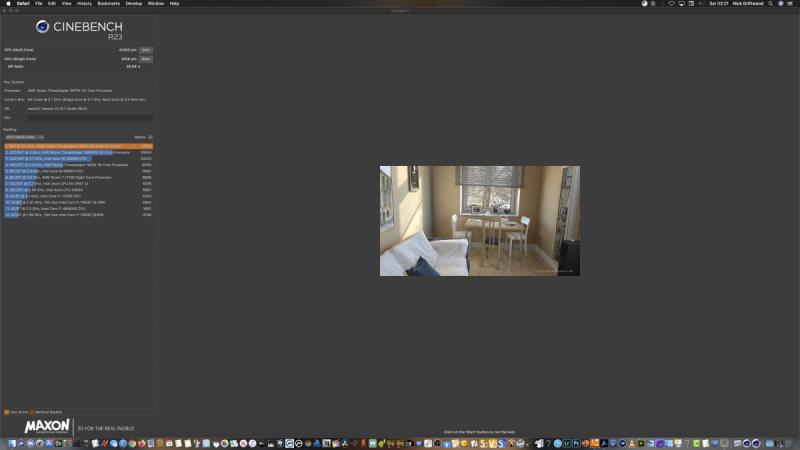Image resolution: width=800 pixels, height=450 pixels.
Task: Open the Develop menu
Action: pyautogui.click(x=134, y=4)
